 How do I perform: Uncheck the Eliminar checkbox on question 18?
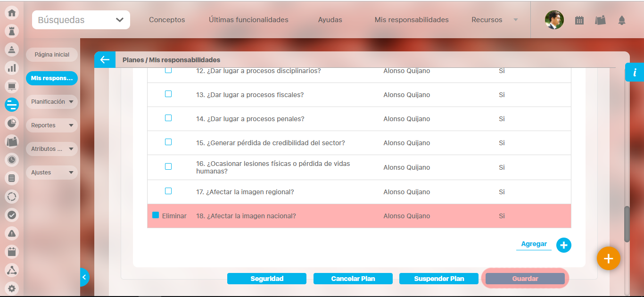coord(156,215)
